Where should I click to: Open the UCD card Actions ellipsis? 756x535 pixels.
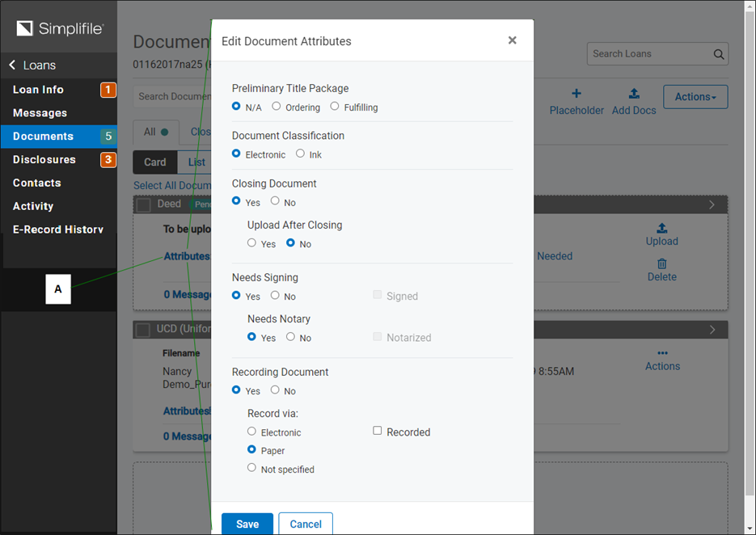tap(662, 353)
